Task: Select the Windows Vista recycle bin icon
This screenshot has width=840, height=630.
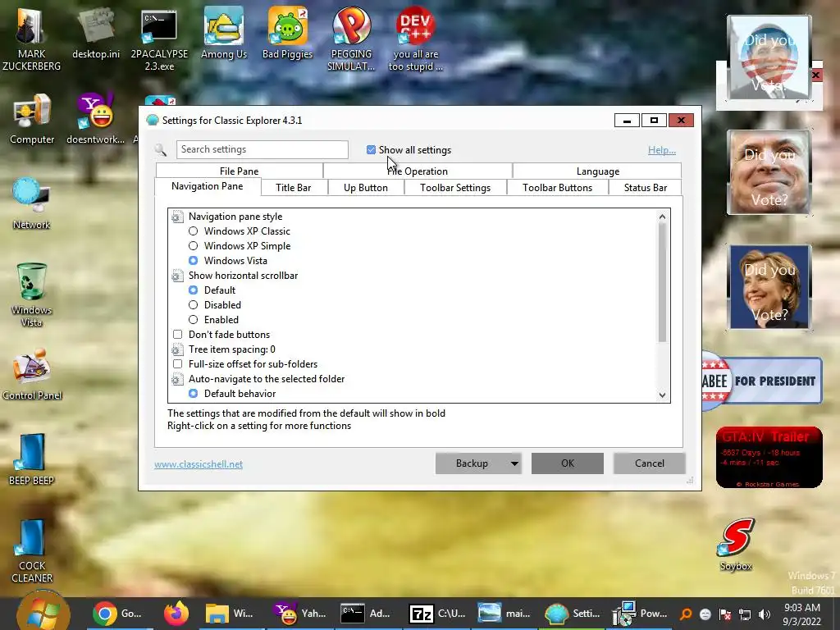Action: [x=31, y=295]
